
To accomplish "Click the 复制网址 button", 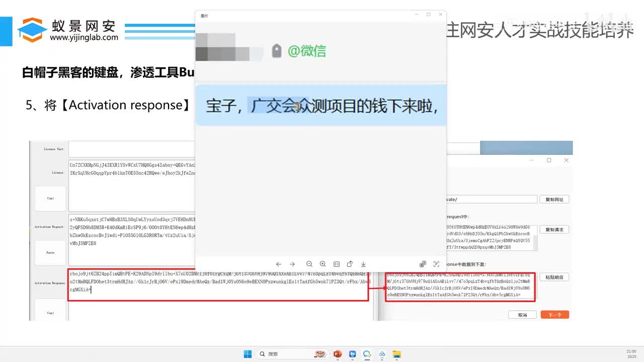I will pyautogui.click(x=554, y=200).
